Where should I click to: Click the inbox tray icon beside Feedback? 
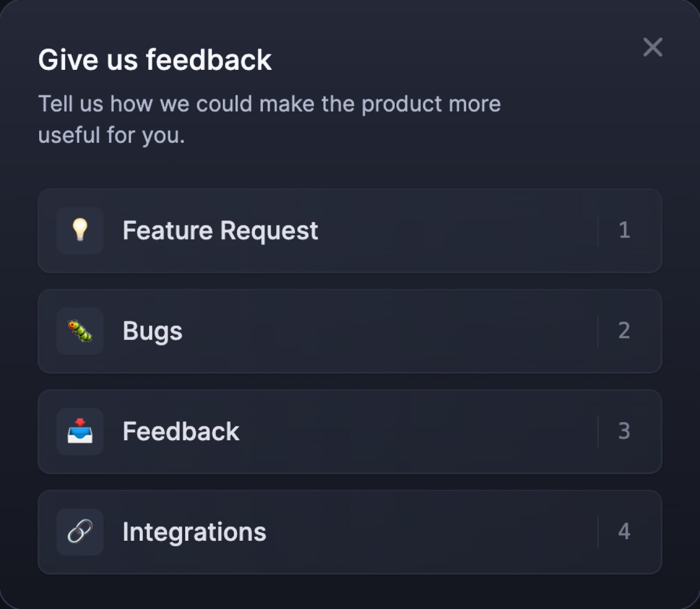(x=80, y=431)
